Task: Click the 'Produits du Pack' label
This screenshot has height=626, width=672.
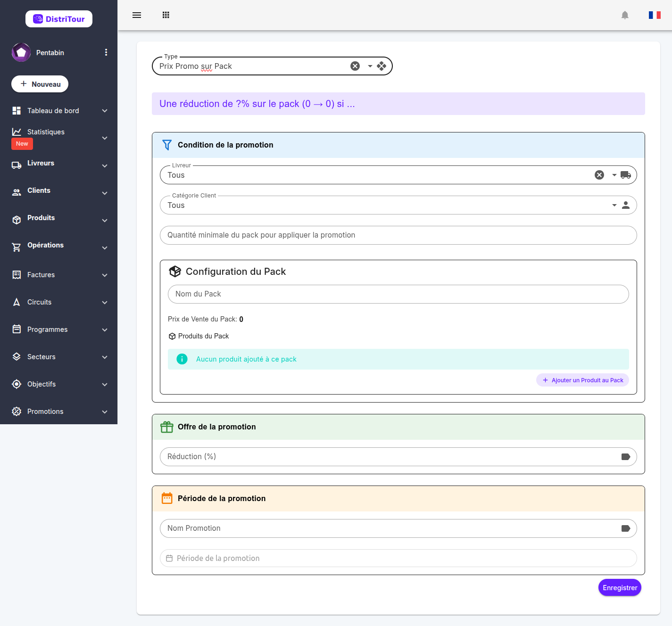Action: tap(203, 336)
